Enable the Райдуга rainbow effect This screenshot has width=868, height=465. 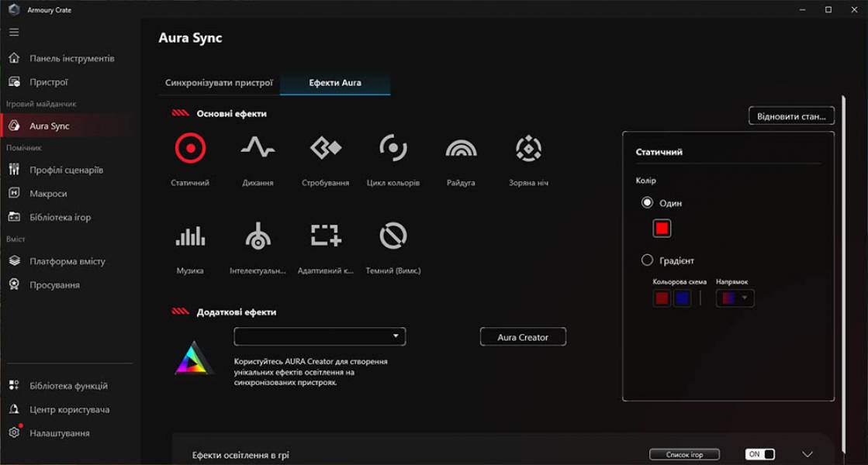460,149
